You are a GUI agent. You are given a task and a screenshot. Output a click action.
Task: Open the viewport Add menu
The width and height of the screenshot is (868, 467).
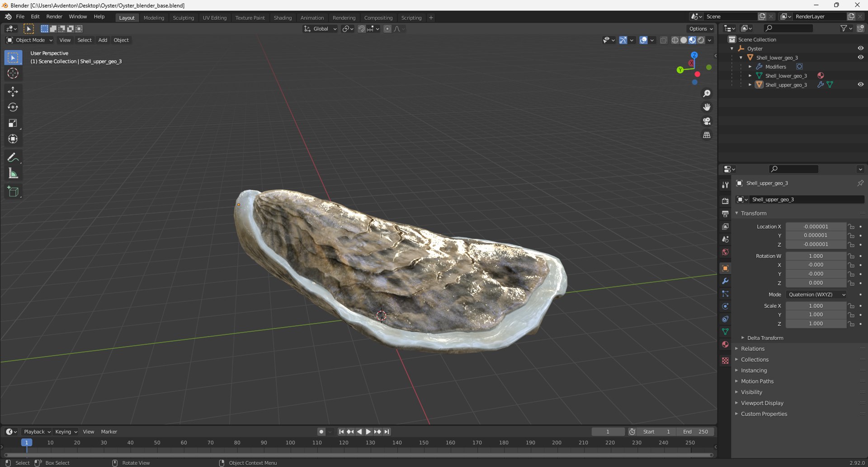(103, 40)
